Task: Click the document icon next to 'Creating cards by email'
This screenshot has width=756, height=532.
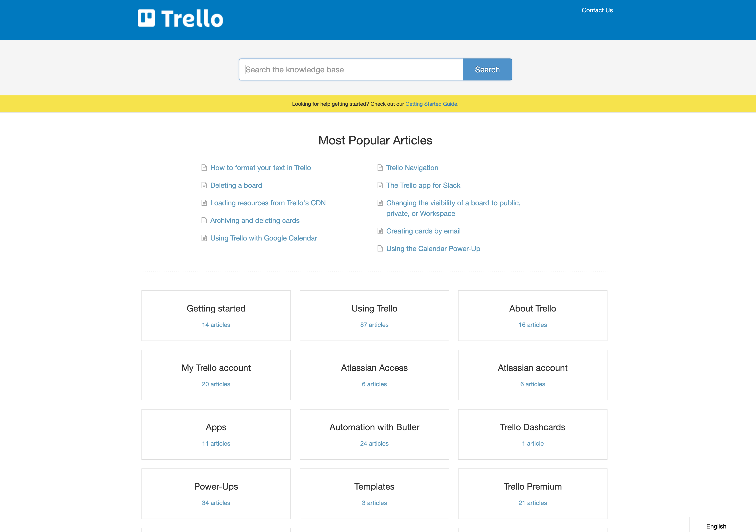Action: click(x=380, y=231)
